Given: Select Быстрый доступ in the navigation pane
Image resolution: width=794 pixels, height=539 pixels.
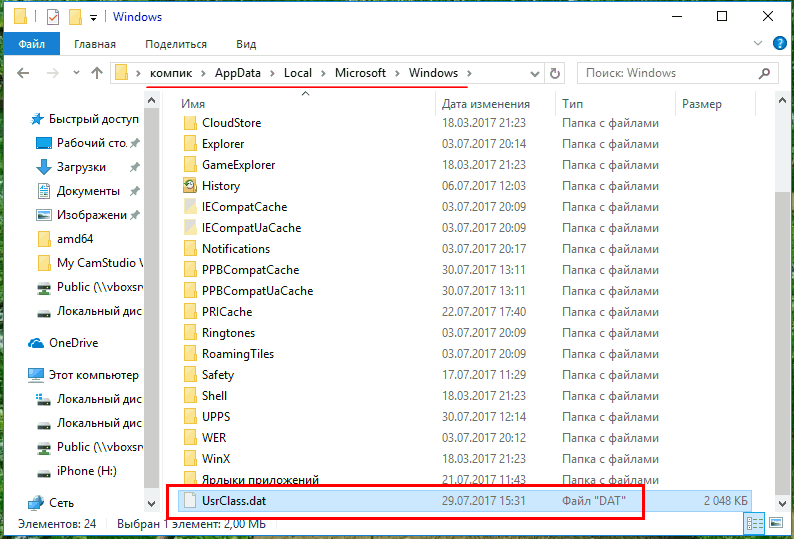Looking at the screenshot, I should (x=84, y=120).
